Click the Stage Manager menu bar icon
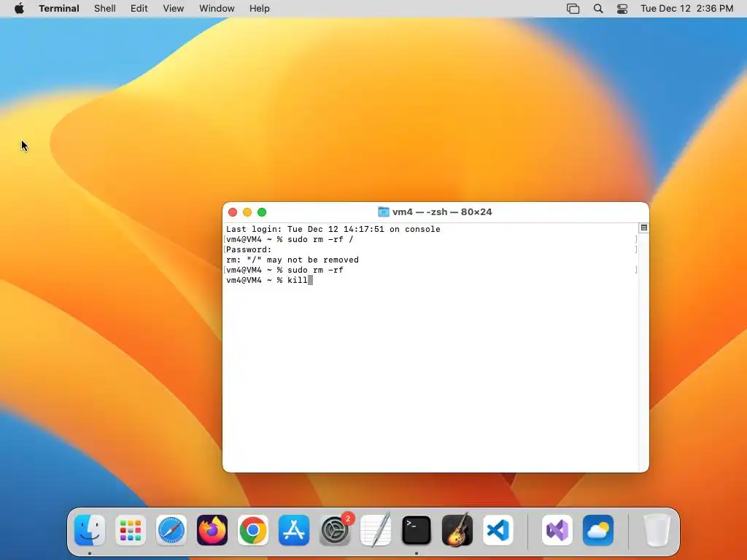 tap(573, 9)
